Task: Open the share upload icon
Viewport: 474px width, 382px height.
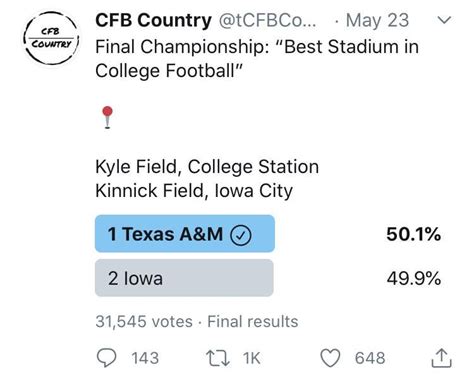Action: [x=442, y=358]
